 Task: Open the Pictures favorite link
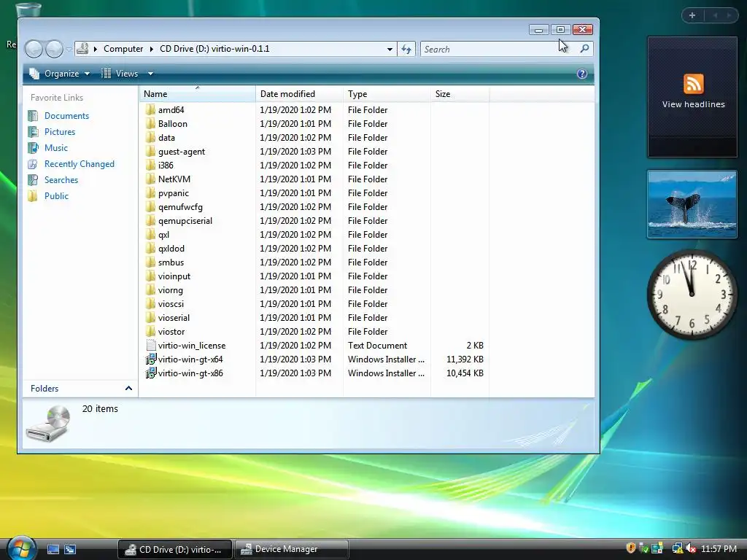click(60, 132)
